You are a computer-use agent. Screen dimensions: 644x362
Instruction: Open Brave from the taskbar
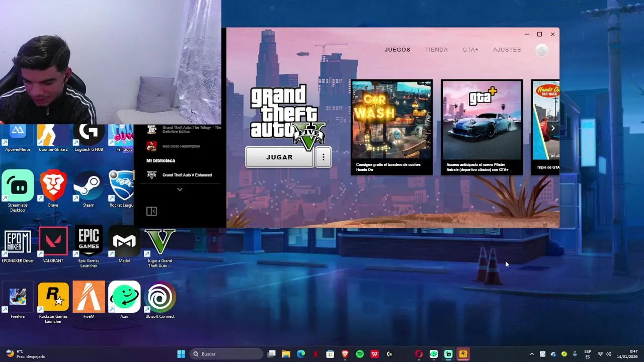[345, 354]
